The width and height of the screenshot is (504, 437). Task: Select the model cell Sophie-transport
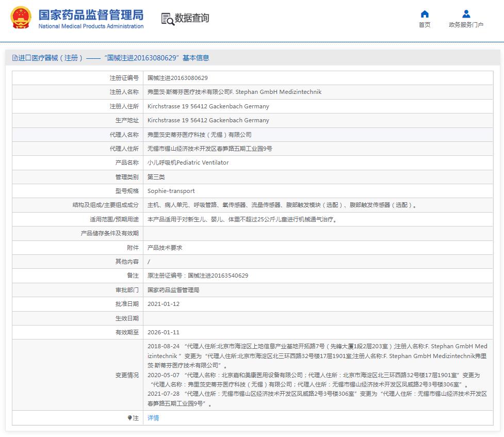point(171,190)
